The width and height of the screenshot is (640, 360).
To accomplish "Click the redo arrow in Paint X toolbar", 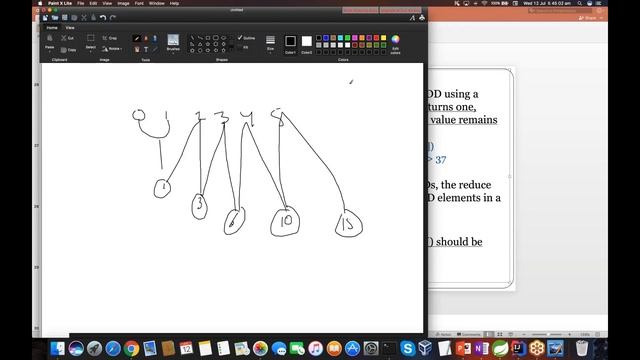I will tap(113, 18).
